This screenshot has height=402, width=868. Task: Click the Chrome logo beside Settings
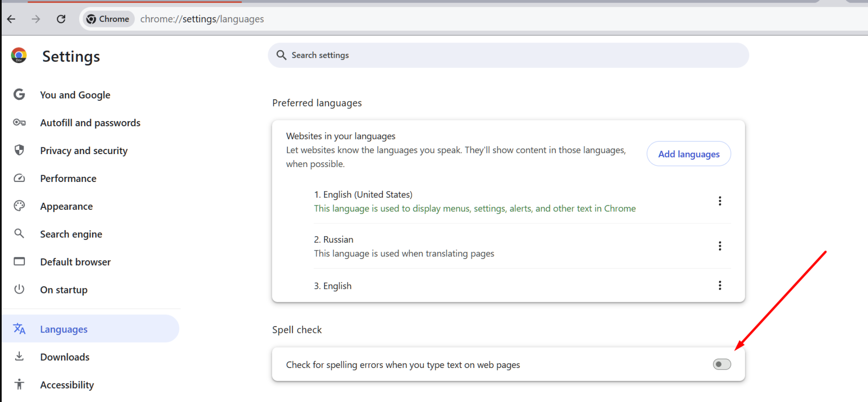click(19, 55)
